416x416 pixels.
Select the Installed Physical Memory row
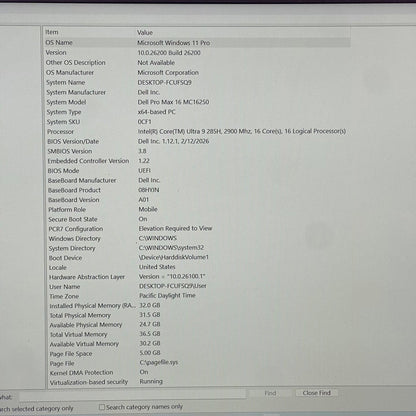pyautogui.click(x=197, y=306)
